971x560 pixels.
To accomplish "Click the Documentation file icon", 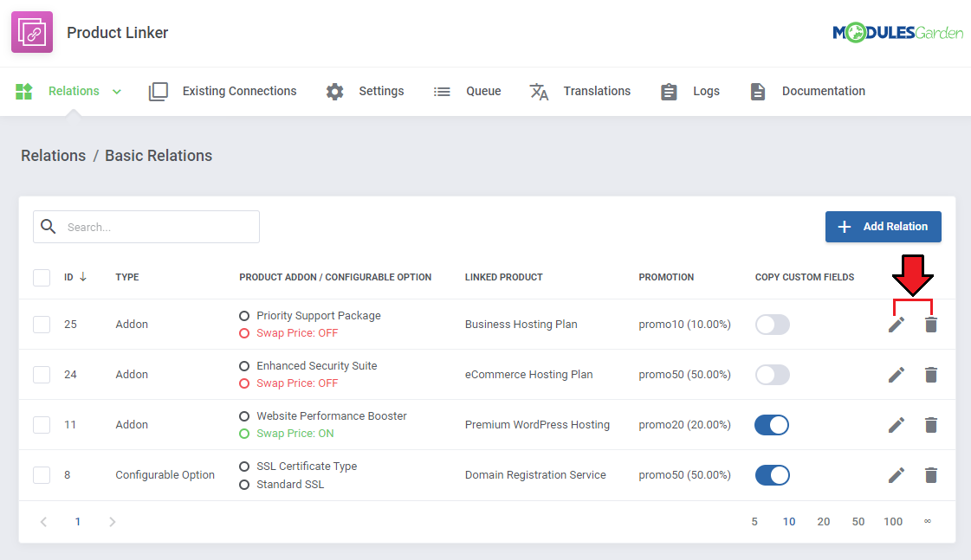I will 758,92.
